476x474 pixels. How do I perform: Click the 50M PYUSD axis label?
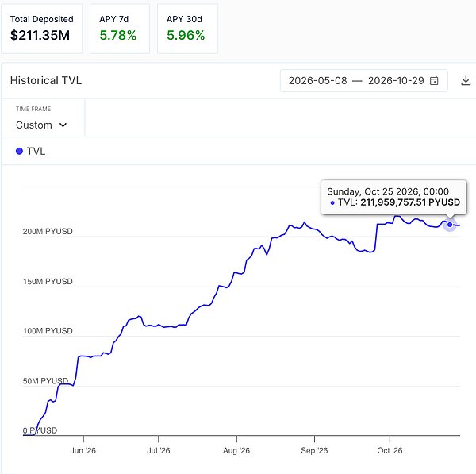[45, 381]
